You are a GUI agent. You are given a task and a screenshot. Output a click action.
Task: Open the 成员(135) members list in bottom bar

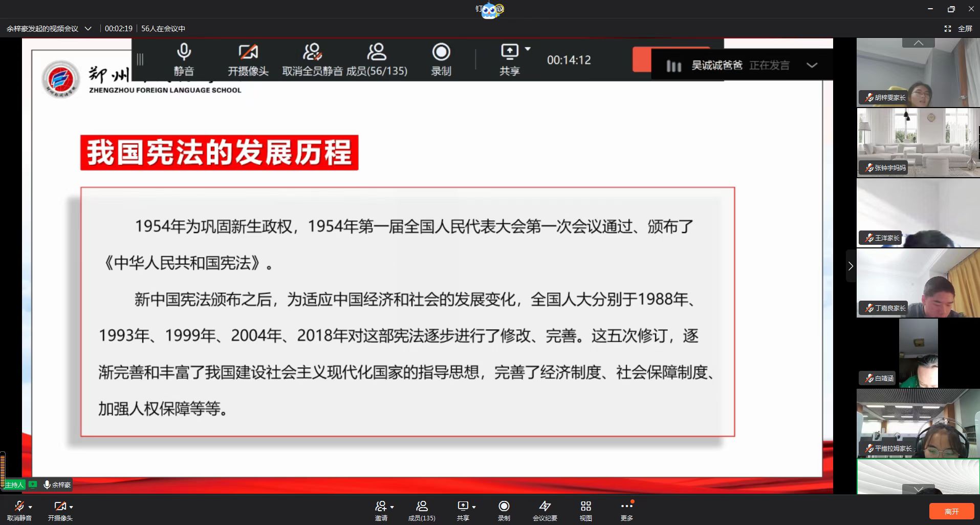tap(422, 511)
